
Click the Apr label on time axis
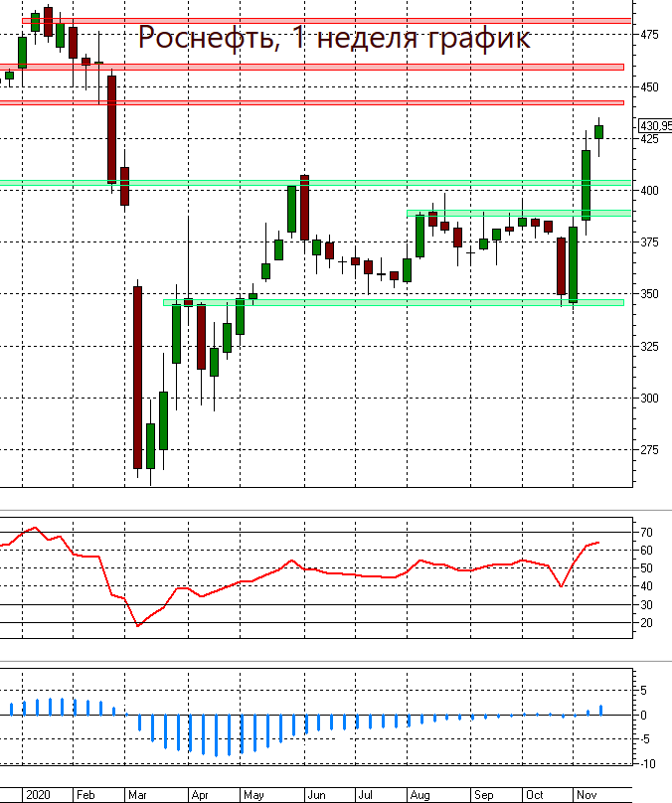[200, 795]
